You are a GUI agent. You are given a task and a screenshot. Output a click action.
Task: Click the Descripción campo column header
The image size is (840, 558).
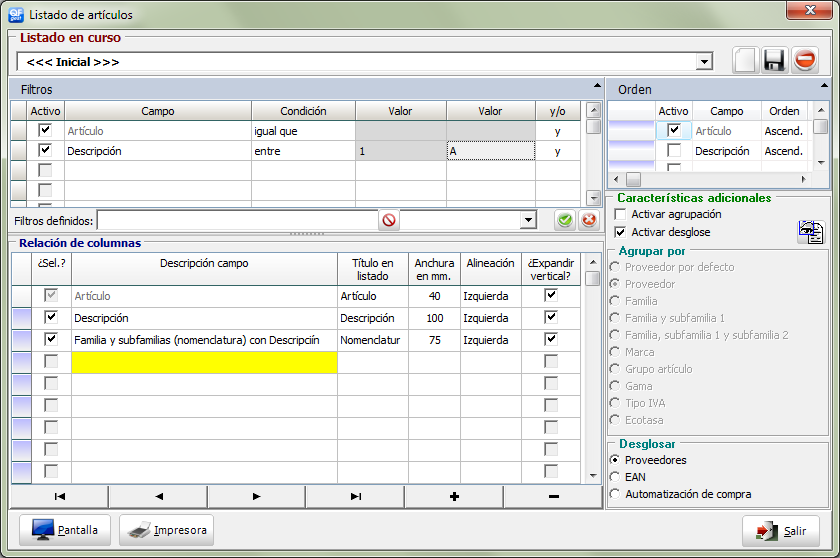pos(204,269)
